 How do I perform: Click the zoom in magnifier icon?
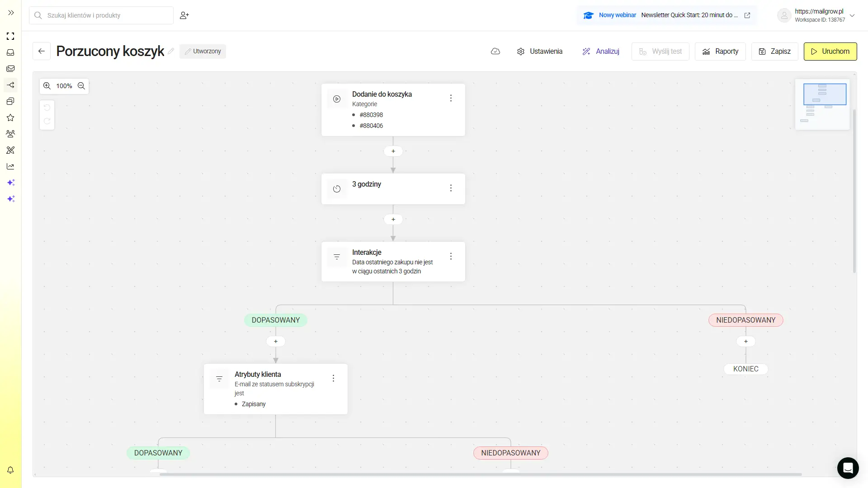(x=47, y=86)
